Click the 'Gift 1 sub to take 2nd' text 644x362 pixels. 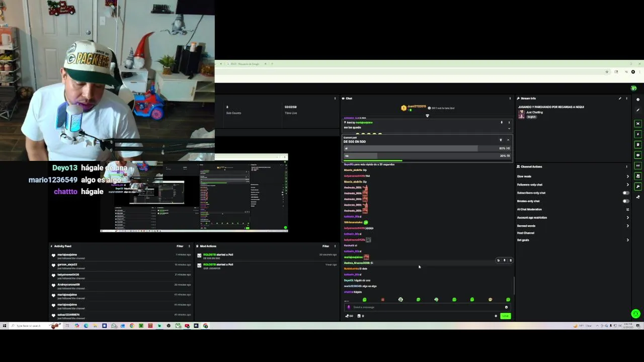click(x=443, y=108)
